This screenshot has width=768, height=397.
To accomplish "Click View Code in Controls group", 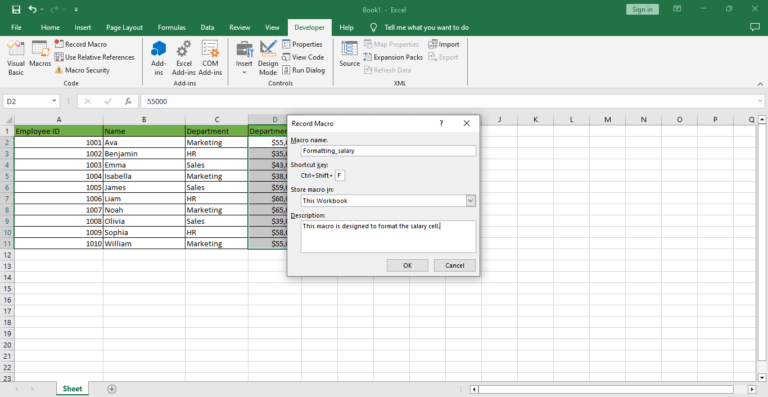I will pos(303,57).
